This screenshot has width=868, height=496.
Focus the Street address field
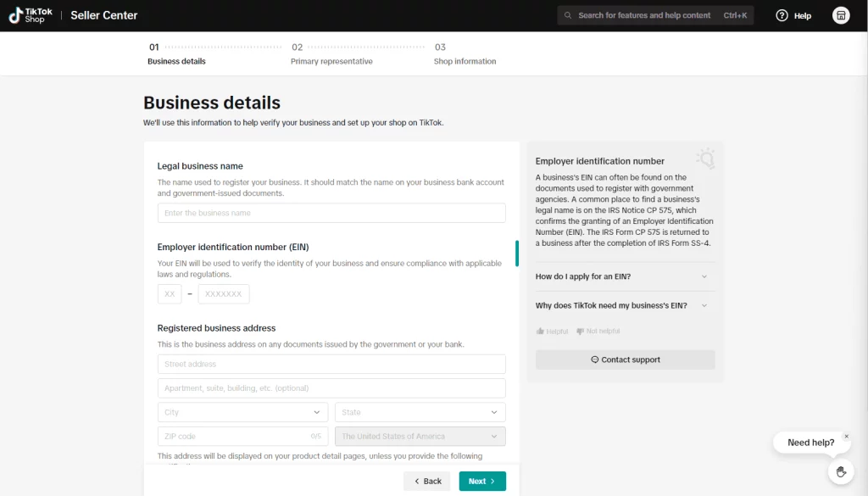click(x=331, y=364)
